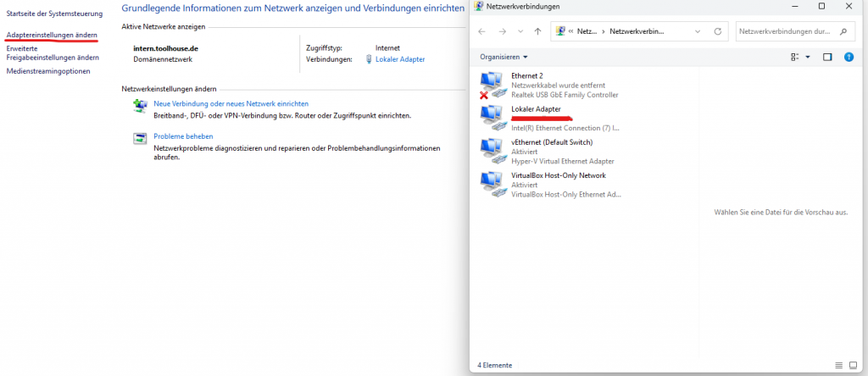Click the refresh button in address bar
The width and height of the screenshot is (868, 376).
[x=717, y=31]
